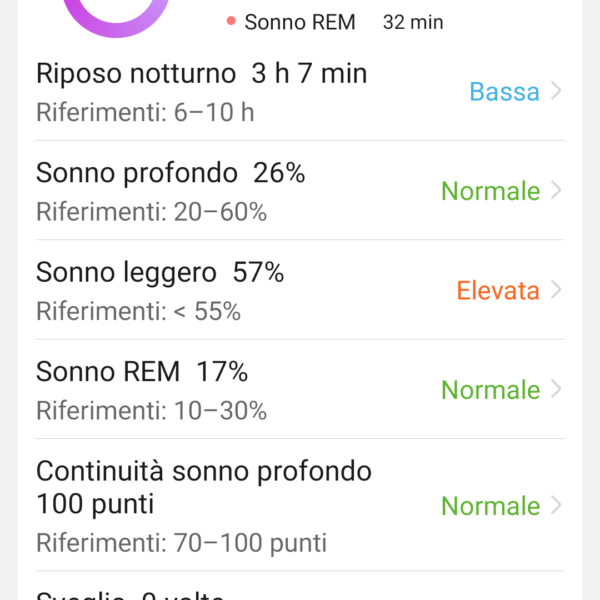This screenshot has width=600, height=600.
Task: Open Continuità sonno profondo 100 punti
Action: [x=300, y=505]
